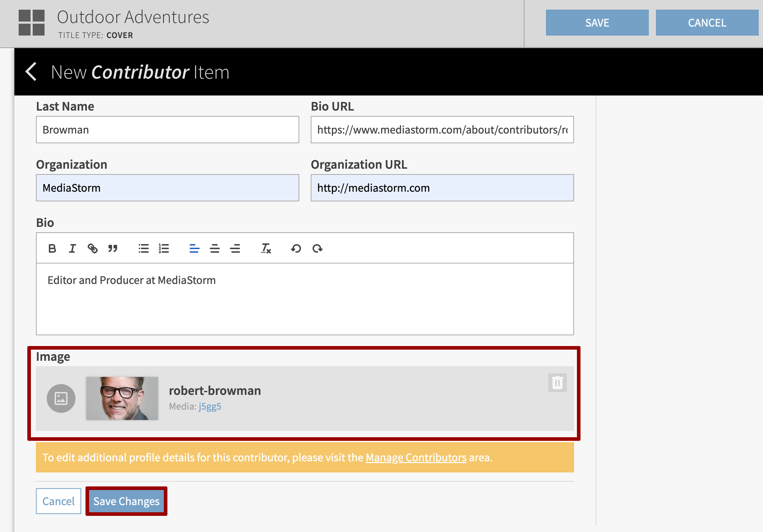This screenshot has width=763, height=532.
Task: Clear formatting from the Bio text
Action: tap(266, 248)
